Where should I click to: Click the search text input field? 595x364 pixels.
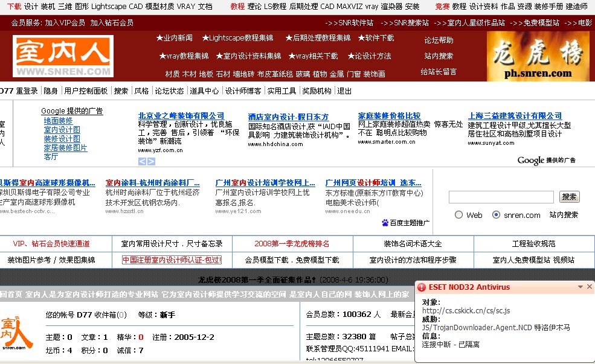(501, 197)
